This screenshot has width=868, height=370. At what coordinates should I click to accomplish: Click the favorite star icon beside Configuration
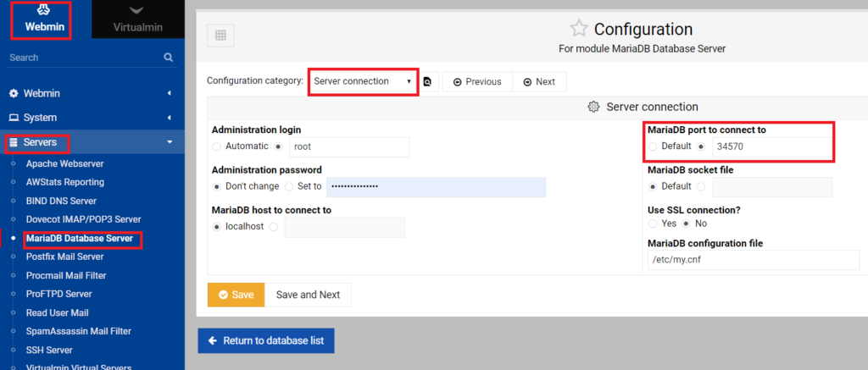578,28
